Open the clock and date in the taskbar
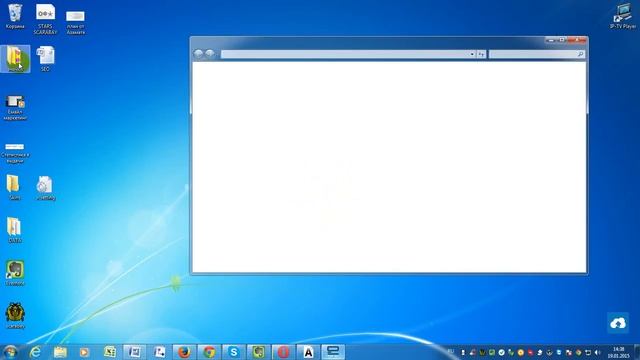This screenshot has height=360, width=640. pos(618,353)
